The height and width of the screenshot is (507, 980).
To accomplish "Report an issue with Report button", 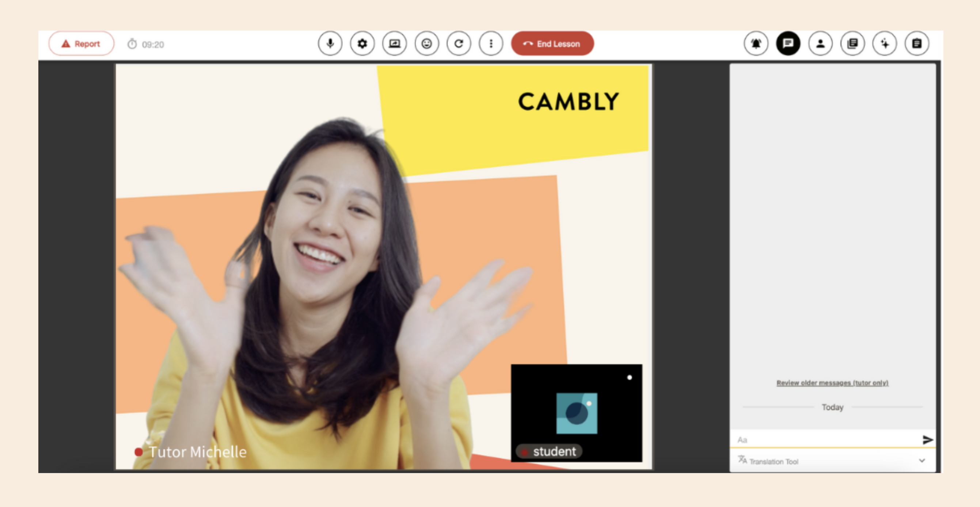I will [x=81, y=44].
